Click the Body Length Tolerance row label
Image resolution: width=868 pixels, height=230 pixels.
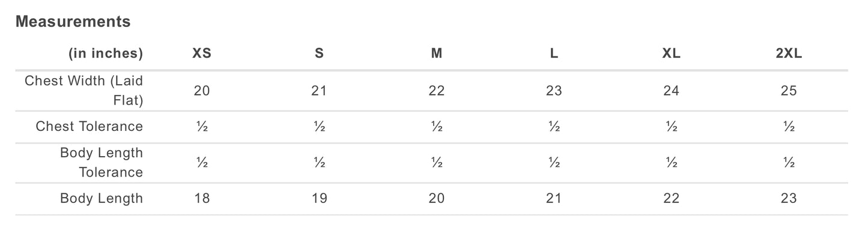tap(102, 163)
